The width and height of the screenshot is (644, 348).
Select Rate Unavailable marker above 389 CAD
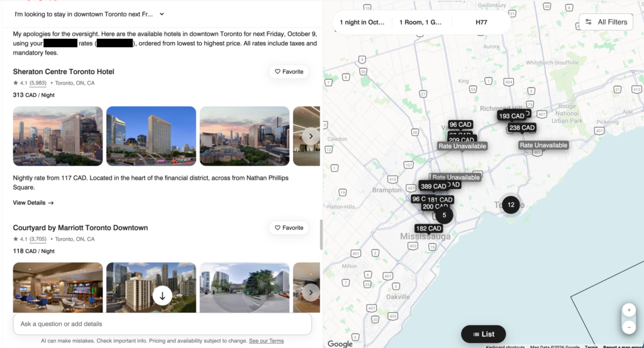coord(456,177)
